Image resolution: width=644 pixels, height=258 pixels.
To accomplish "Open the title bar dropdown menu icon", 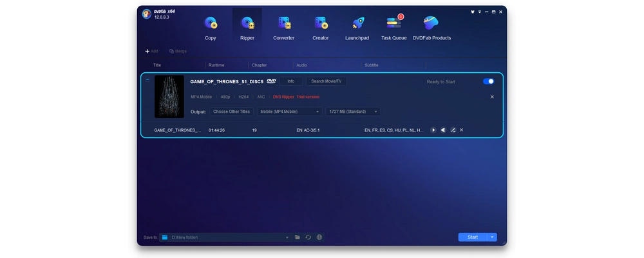I will 480,12.
